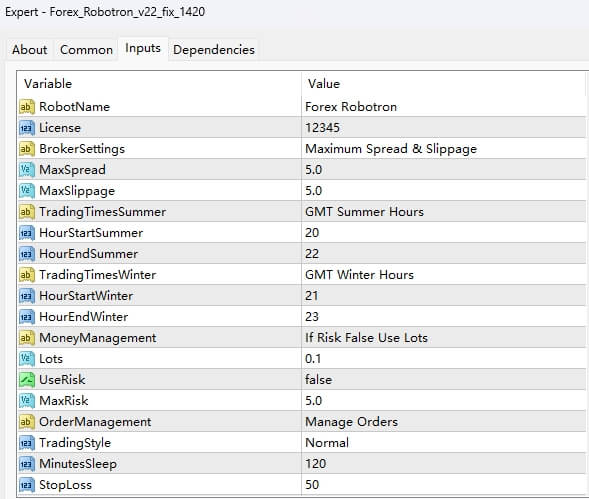Click the double-type icon beside MaxSlippage
The height and width of the screenshot is (499, 589).
(x=27, y=191)
